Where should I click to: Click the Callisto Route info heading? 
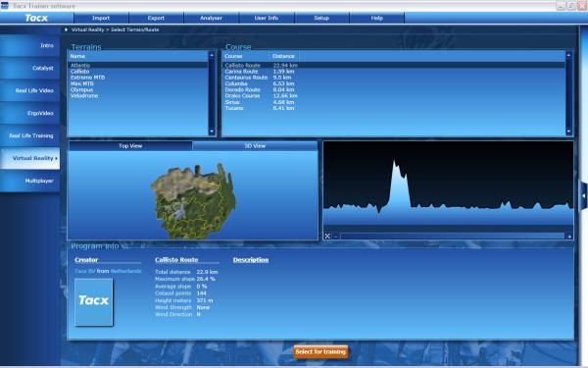[x=176, y=260]
